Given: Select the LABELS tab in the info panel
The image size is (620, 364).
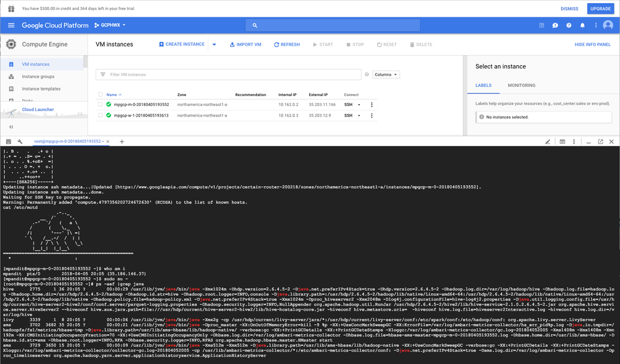Looking at the screenshot, I should coord(484,85).
